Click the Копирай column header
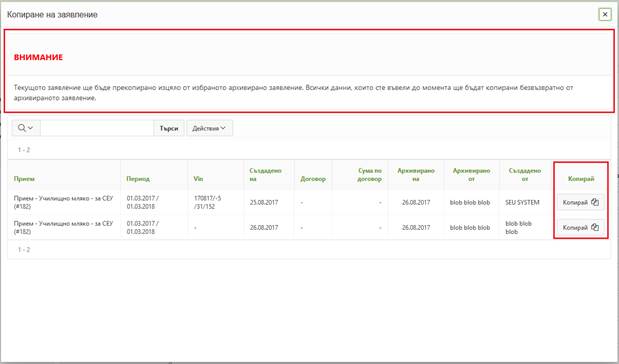The height and width of the screenshot is (364, 619). pos(581,179)
